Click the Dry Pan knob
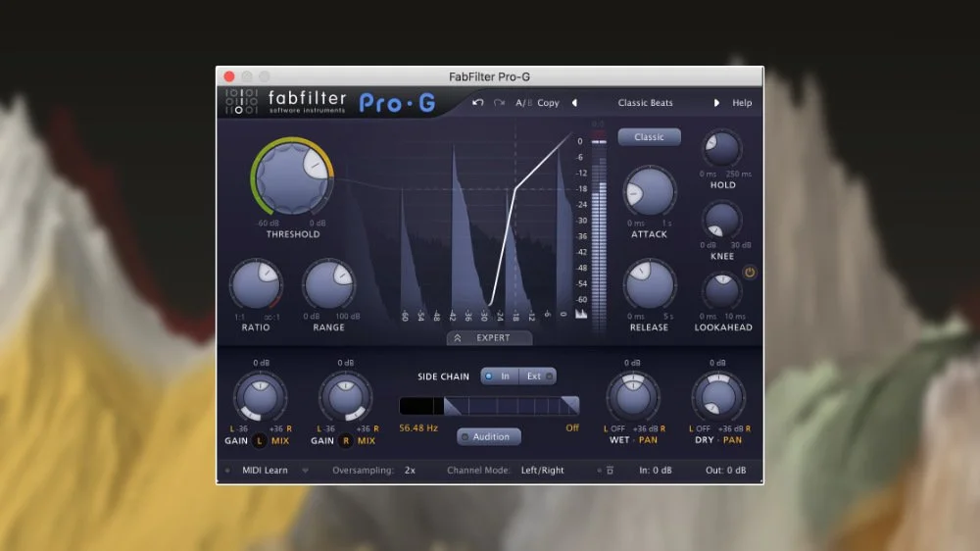 click(x=718, y=396)
